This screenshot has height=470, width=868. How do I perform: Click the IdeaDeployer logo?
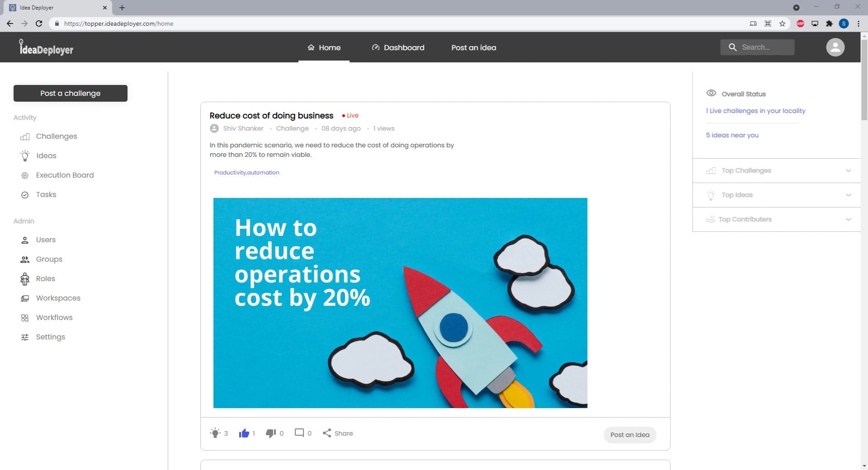46,47
